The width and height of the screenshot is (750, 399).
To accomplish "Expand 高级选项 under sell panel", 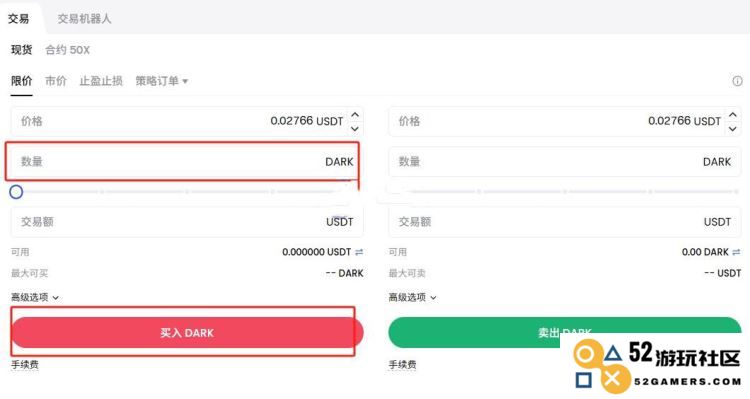I will pos(412,297).
